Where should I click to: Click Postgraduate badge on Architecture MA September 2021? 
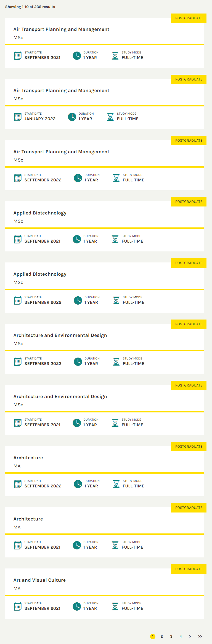tap(189, 508)
